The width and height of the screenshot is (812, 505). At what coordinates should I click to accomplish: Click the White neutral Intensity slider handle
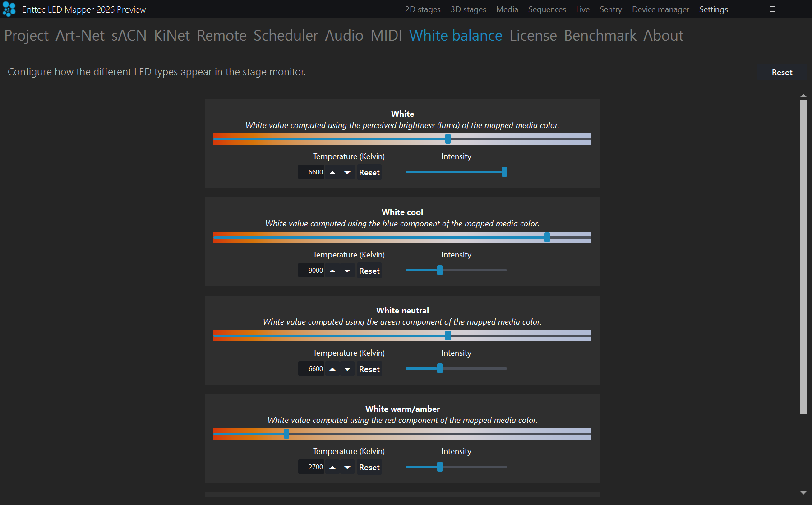pos(440,368)
